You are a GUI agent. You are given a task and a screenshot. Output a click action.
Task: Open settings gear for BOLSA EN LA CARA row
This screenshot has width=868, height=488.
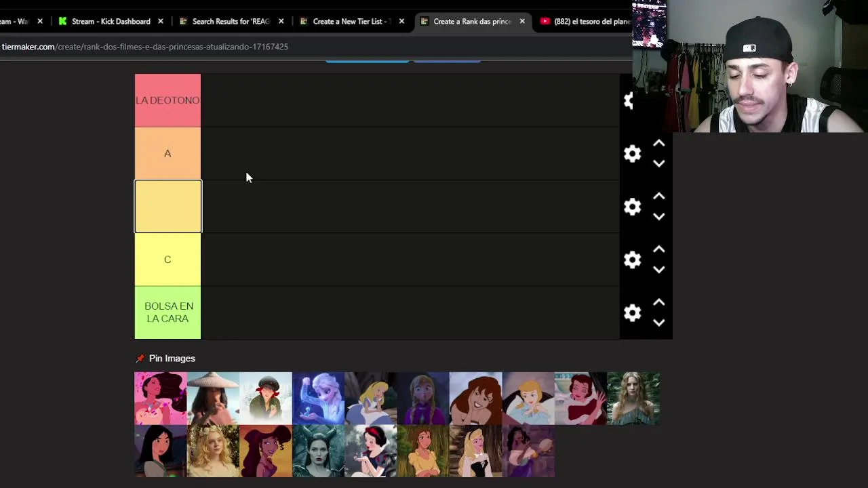click(632, 312)
